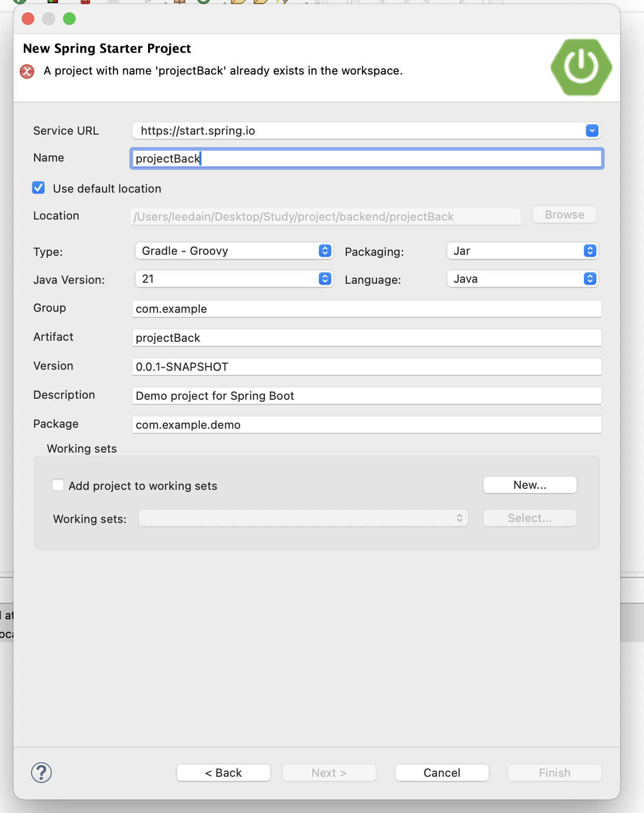Click the Description text field
This screenshot has width=644, height=813.
pos(367,396)
